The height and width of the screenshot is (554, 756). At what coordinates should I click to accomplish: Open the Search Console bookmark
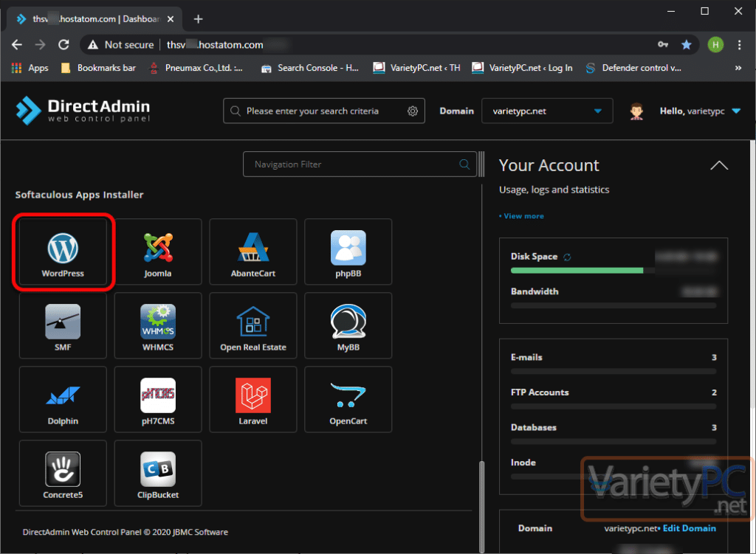310,68
